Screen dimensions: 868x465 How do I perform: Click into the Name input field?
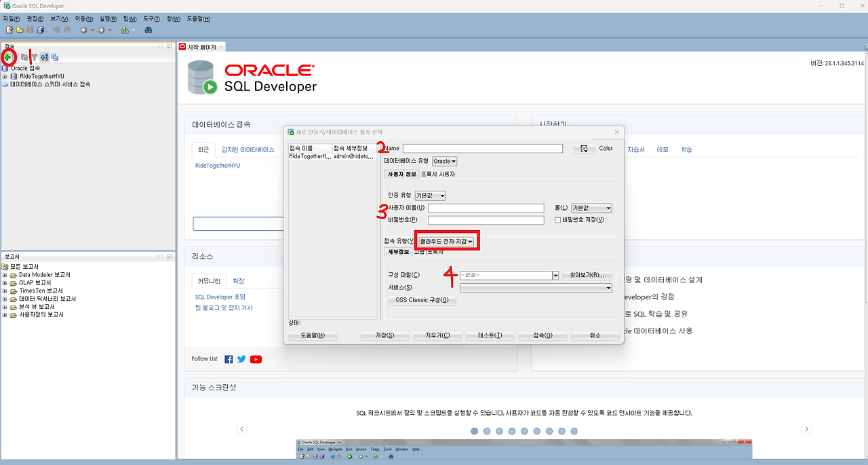point(483,149)
